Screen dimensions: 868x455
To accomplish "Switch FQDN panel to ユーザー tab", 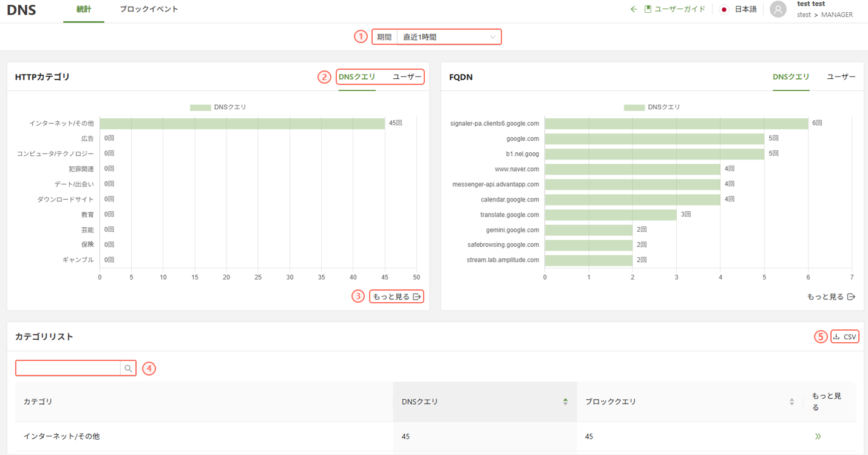I will click(x=841, y=77).
